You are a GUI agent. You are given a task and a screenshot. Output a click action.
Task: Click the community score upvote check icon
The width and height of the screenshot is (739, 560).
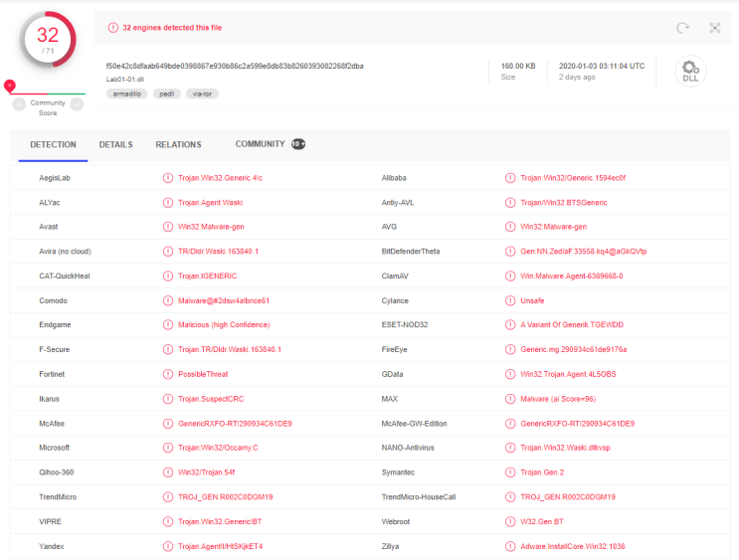tap(77, 104)
